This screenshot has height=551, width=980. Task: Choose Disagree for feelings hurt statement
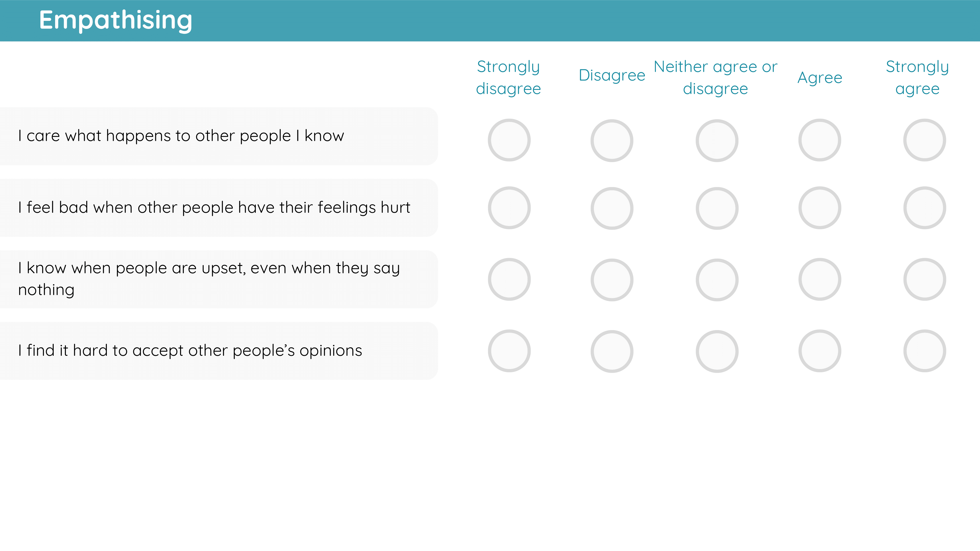(x=612, y=208)
